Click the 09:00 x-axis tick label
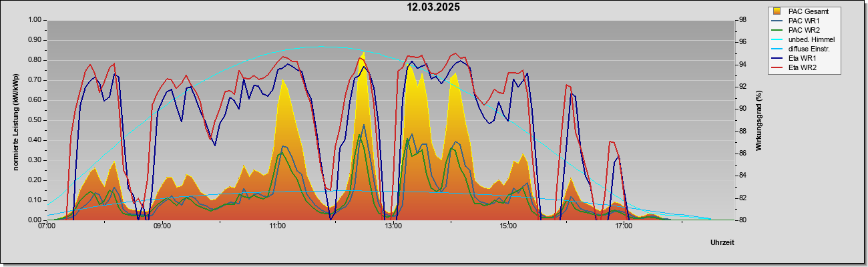 tap(162, 226)
